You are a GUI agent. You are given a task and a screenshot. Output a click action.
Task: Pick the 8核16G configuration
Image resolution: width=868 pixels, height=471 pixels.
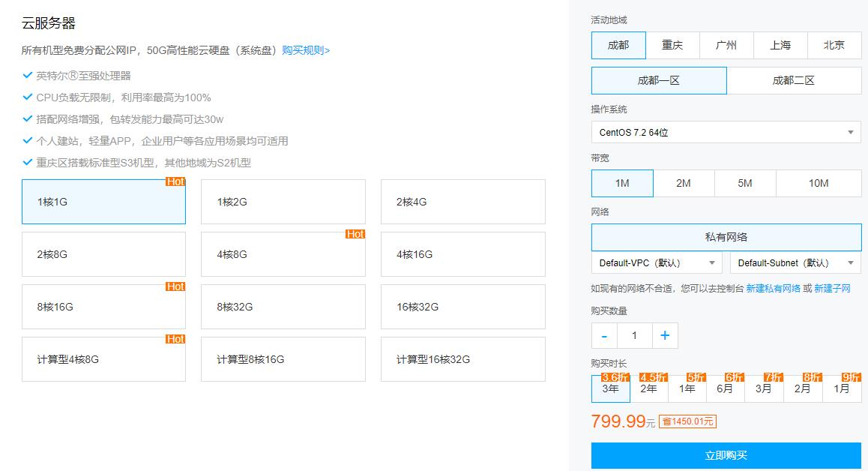coord(103,307)
